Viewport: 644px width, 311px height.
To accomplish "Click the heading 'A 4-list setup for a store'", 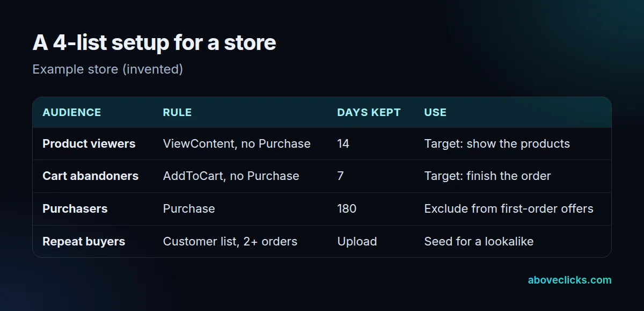I will [x=154, y=42].
